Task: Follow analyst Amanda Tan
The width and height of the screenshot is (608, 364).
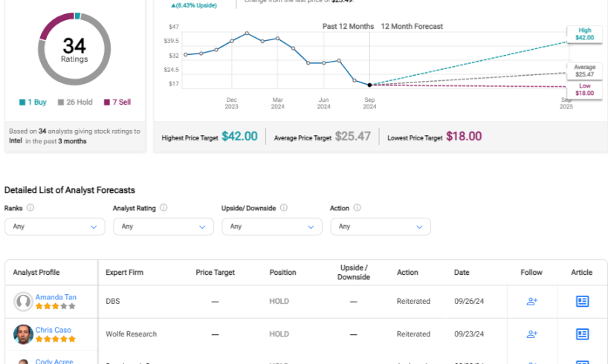Action: (x=531, y=302)
